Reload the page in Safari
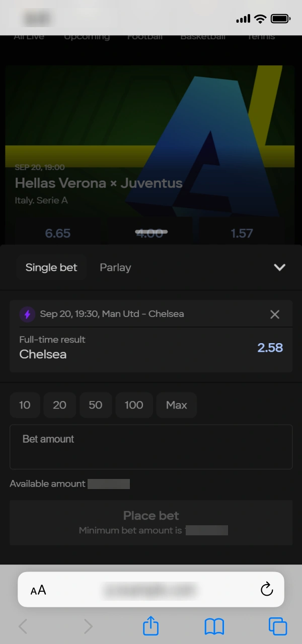This screenshot has width=302, height=644. [266, 589]
